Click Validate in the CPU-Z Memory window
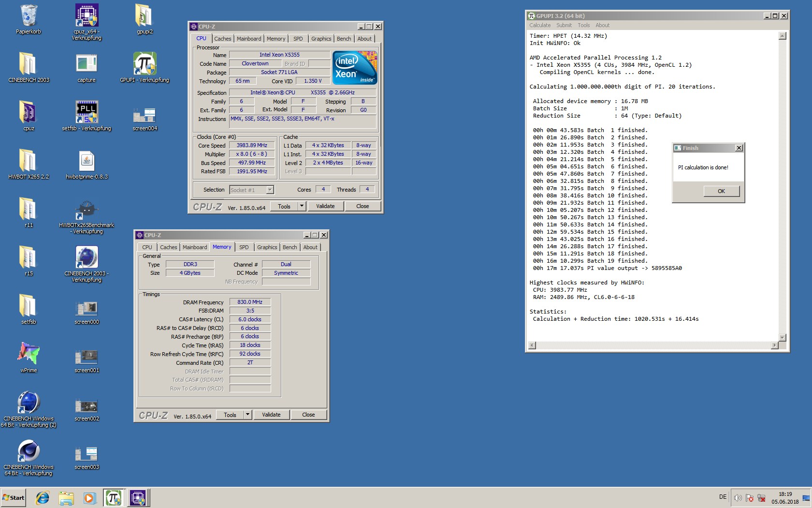 tap(271, 415)
